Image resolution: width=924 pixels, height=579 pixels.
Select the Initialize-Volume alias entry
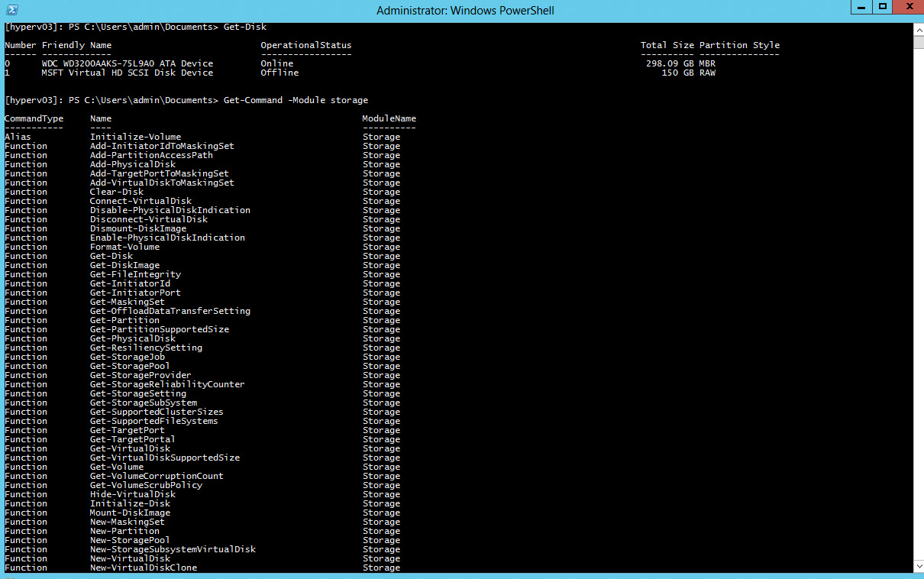pyautogui.click(x=135, y=137)
